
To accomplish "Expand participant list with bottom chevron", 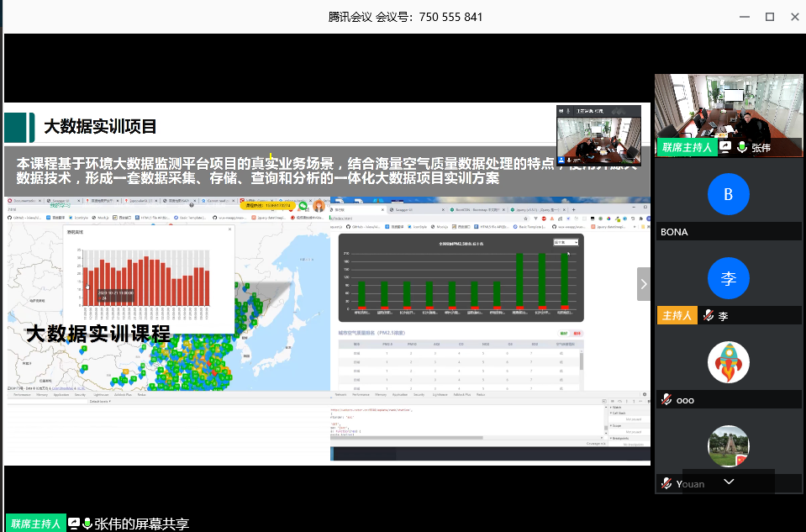I will tap(729, 482).
